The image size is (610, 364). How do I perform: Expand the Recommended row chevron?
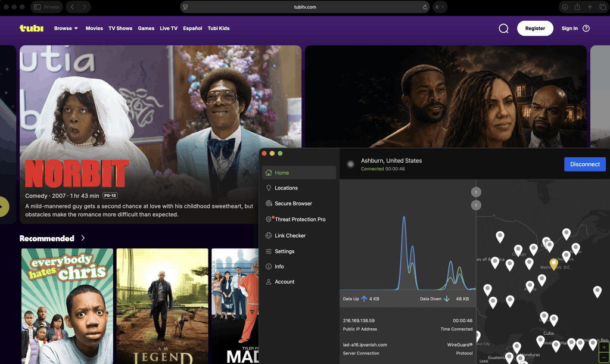pos(83,238)
